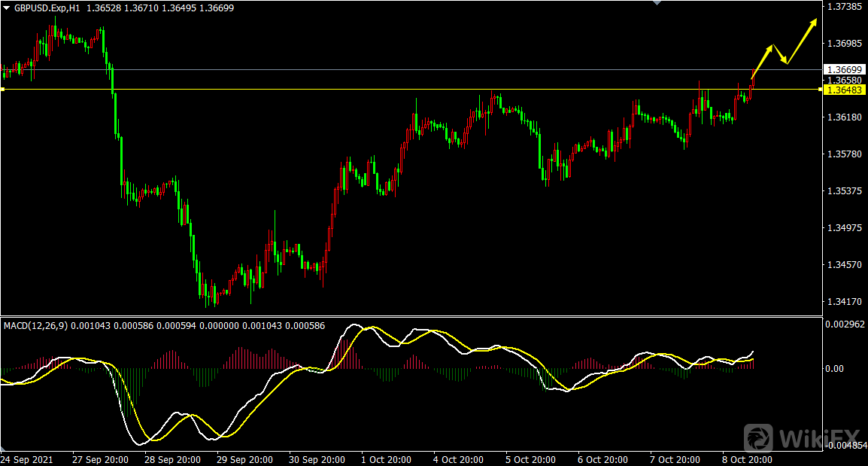Click the gray current-price horizontal line
Viewport: 868px width, 466px height.
(376, 70)
